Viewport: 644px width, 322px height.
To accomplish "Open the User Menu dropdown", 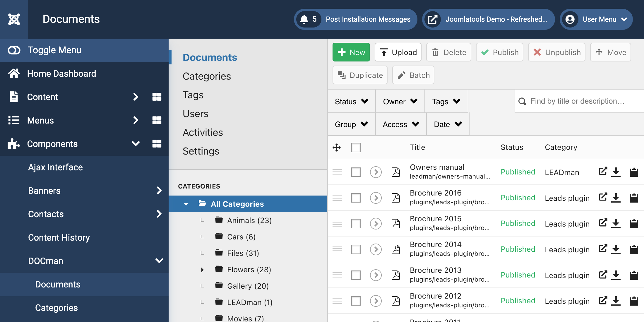I will click(x=596, y=19).
